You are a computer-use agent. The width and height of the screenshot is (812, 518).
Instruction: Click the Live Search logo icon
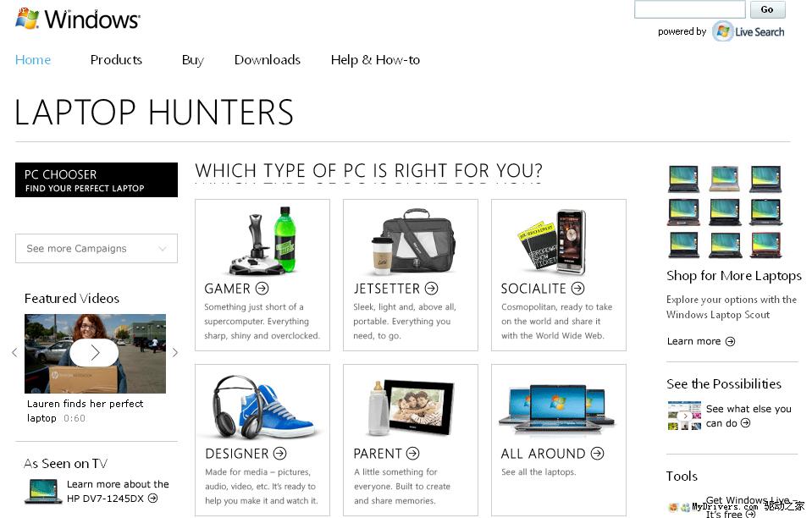pos(722,31)
